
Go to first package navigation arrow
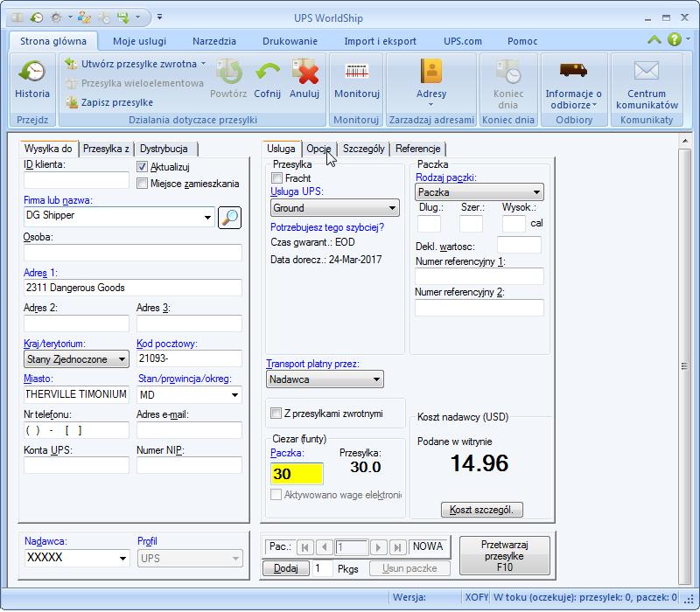pos(304,547)
